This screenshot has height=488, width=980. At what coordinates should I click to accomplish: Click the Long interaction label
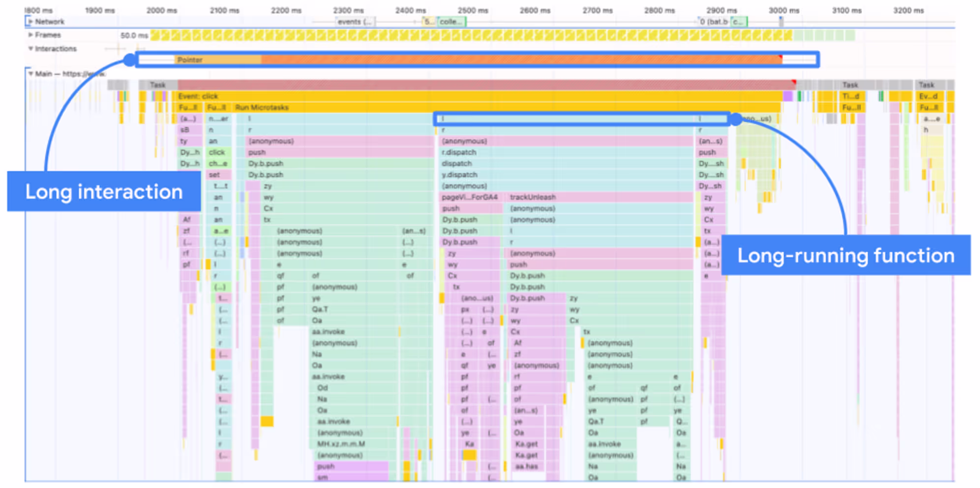point(104,192)
